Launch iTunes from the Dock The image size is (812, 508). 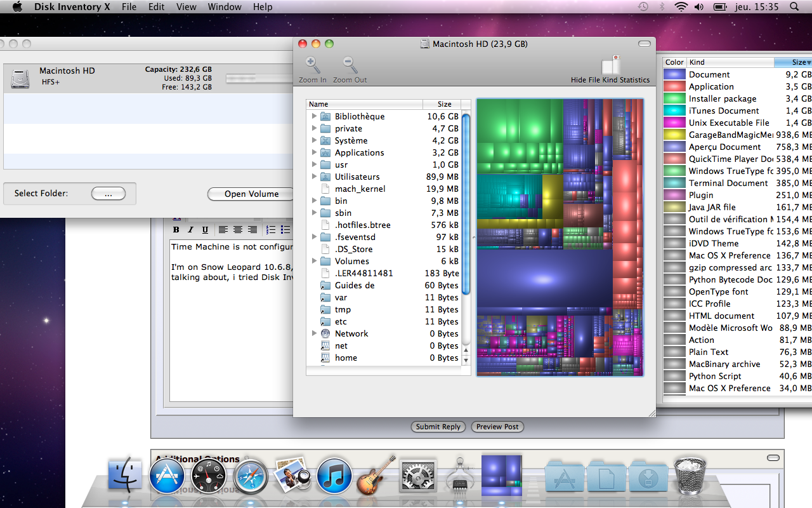click(x=334, y=476)
